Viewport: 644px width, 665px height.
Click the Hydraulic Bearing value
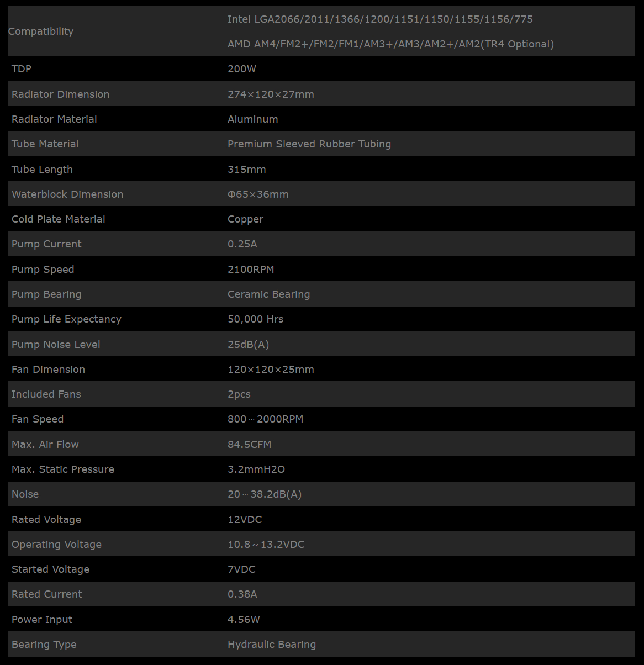[x=272, y=645]
